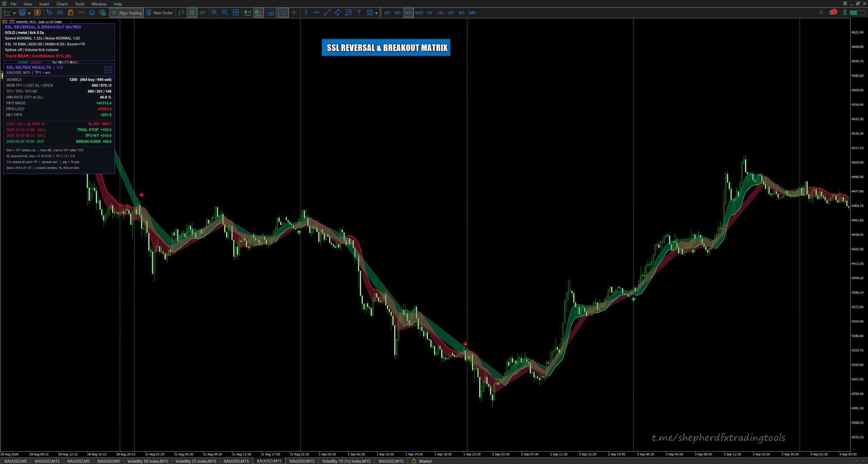Open the chart type dropdown arrow
Viewport: 868px width, 464px height.
14,13
